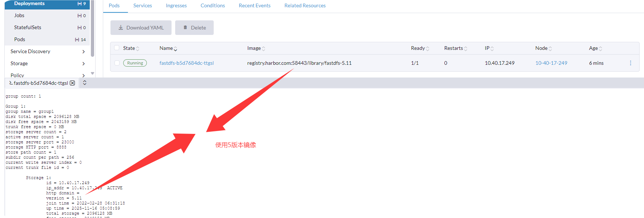Sort the table by Ready column

[420, 48]
